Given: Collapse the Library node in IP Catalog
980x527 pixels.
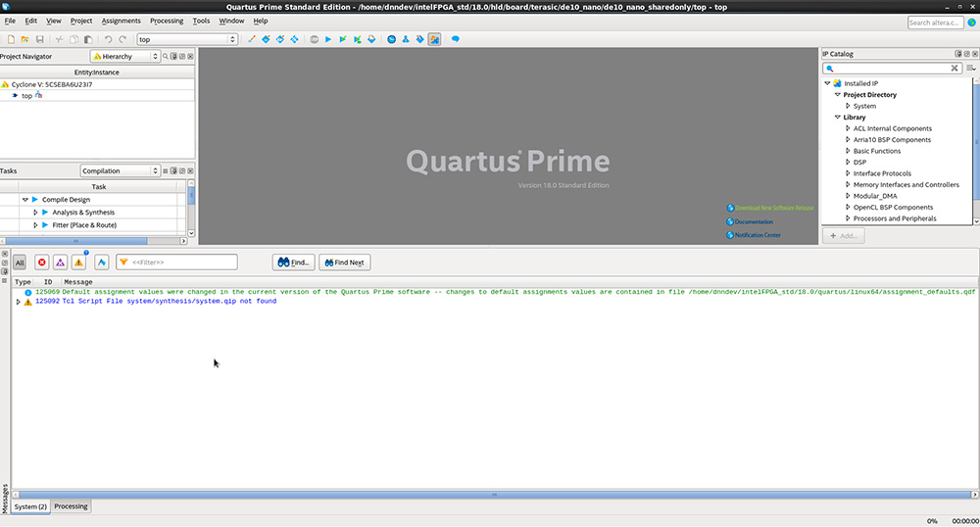Looking at the screenshot, I should tap(838, 117).
